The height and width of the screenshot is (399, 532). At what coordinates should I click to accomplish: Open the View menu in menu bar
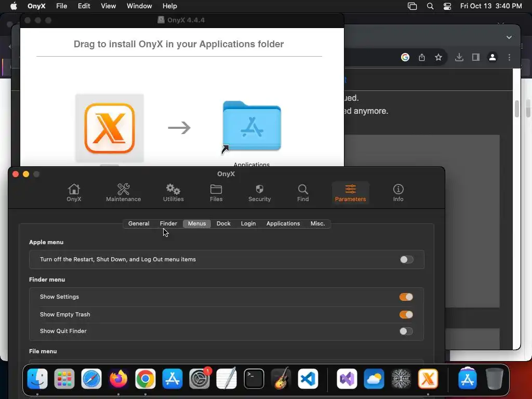point(108,6)
